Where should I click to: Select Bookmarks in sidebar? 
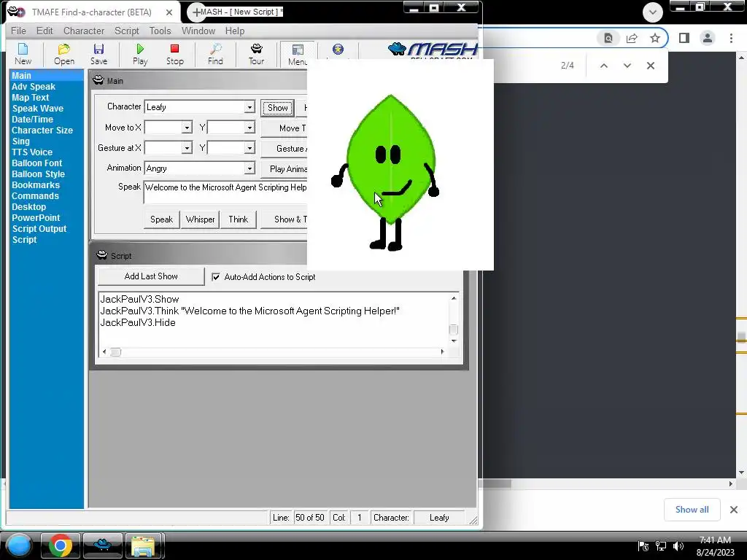pos(36,185)
